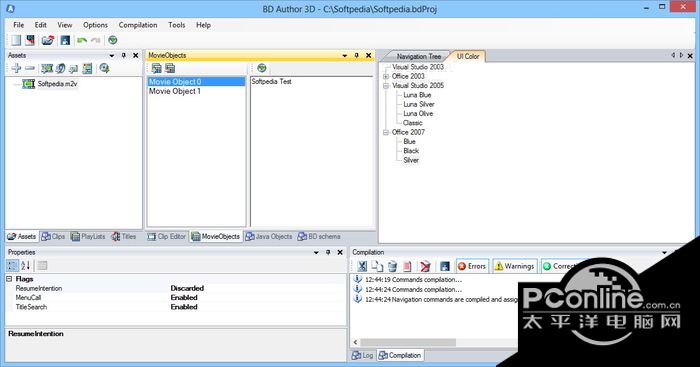Click the disc with green plus icon in Assets toolbar

point(104,68)
